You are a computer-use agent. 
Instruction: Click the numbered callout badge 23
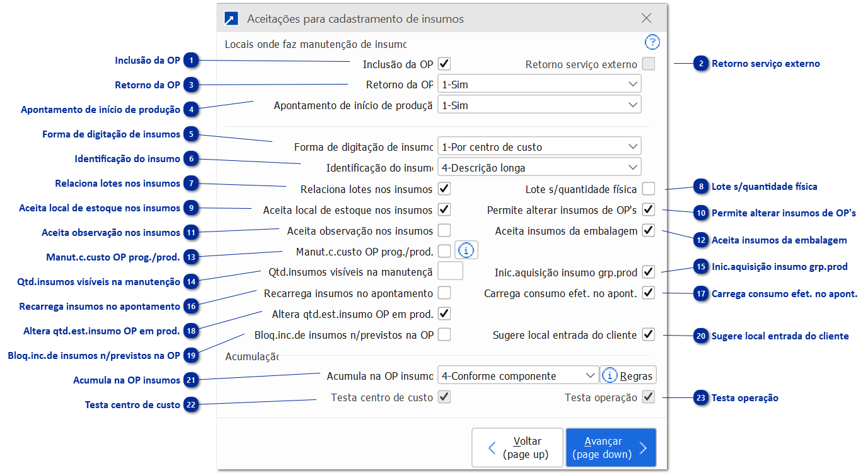click(701, 398)
